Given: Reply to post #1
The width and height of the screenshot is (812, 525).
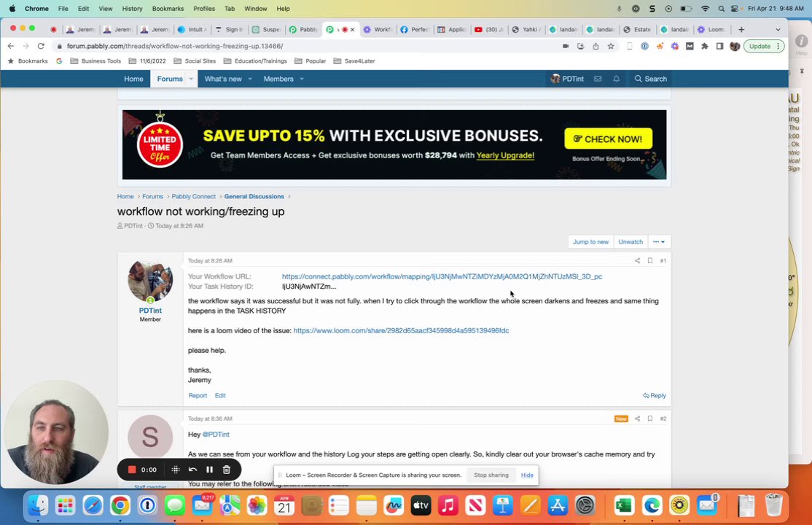Looking at the screenshot, I should (655, 395).
